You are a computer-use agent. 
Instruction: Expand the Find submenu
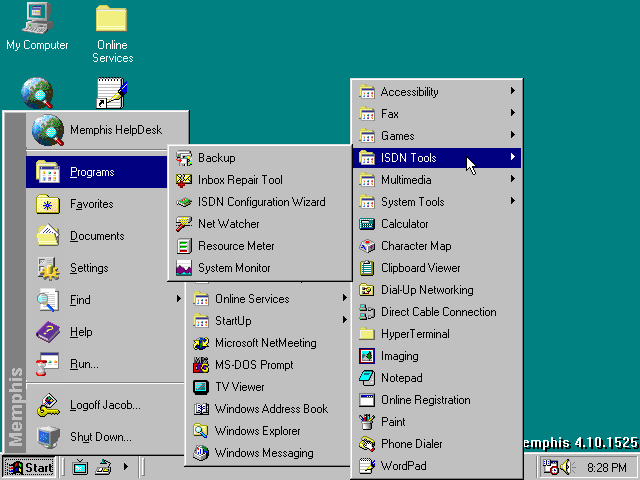(105, 300)
